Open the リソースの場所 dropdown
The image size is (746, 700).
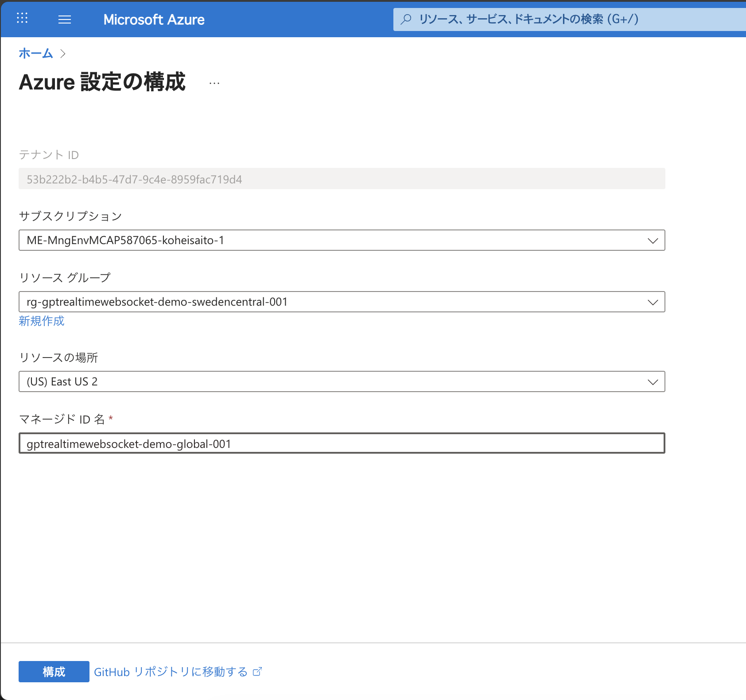click(x=342, y=381)
